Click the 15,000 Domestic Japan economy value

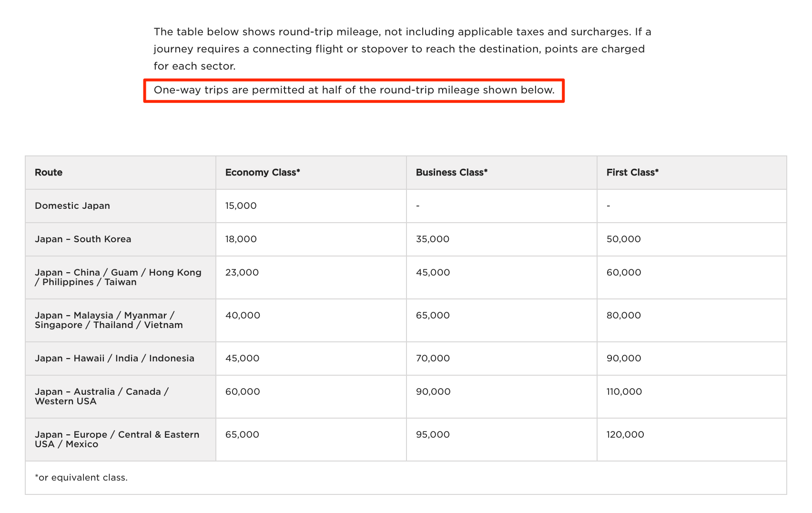point(241,206)
